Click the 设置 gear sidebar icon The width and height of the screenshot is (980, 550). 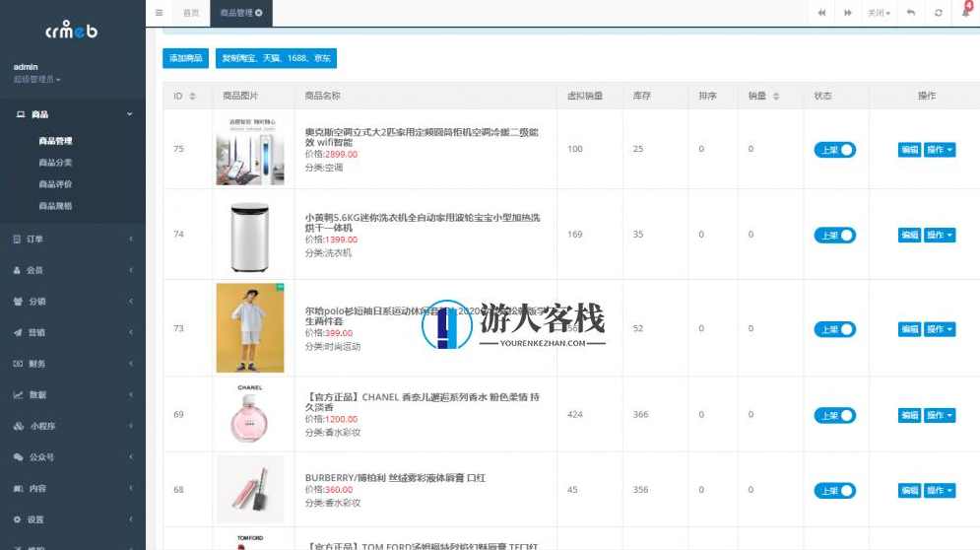[17, 519]
